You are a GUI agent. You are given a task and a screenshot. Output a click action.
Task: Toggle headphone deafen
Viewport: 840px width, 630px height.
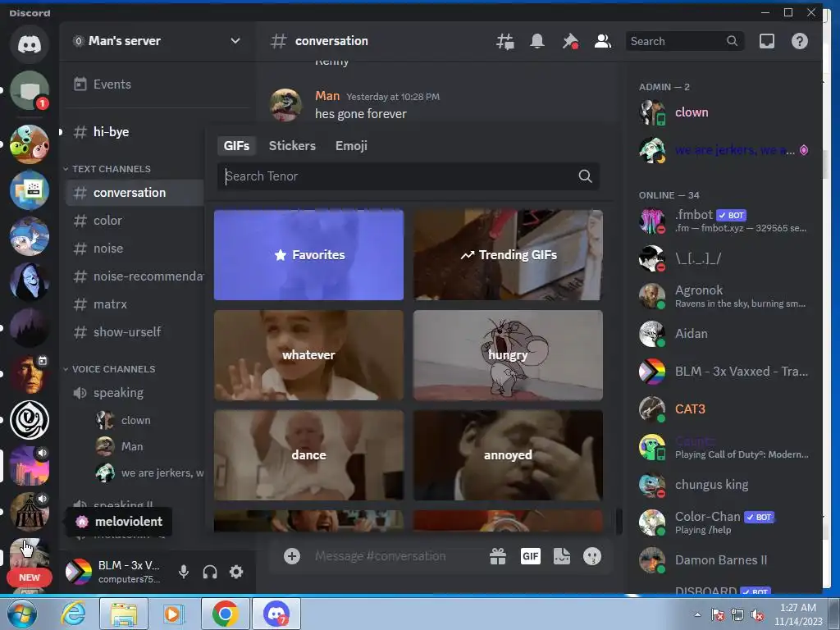210,572
